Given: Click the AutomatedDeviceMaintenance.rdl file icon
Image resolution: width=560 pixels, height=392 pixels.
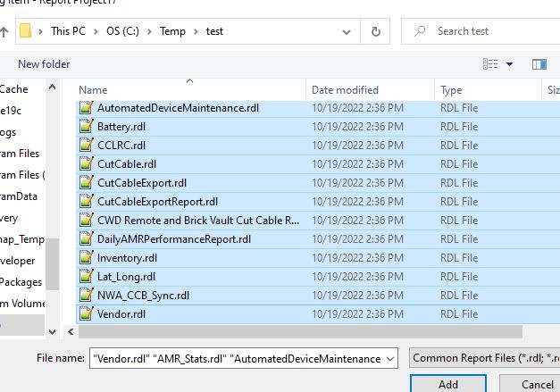Looking at the screenshot, I should click(x=86, y=107).
